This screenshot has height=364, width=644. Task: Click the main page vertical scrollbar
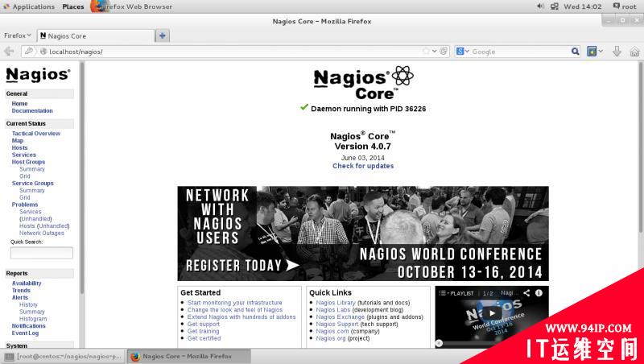click(640, 147)
